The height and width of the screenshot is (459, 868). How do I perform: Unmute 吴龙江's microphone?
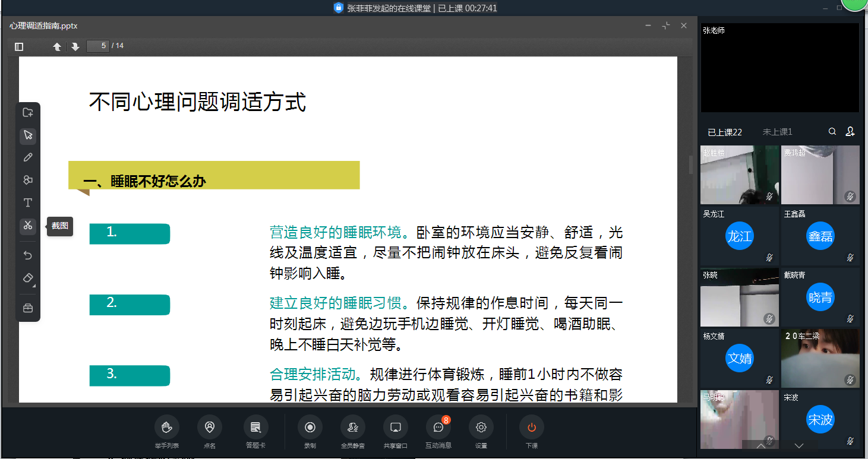tap(769, 258)
